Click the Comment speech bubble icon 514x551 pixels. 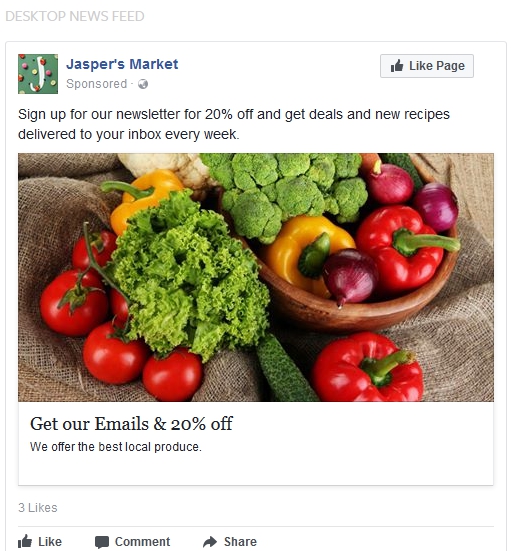point(102,542)
